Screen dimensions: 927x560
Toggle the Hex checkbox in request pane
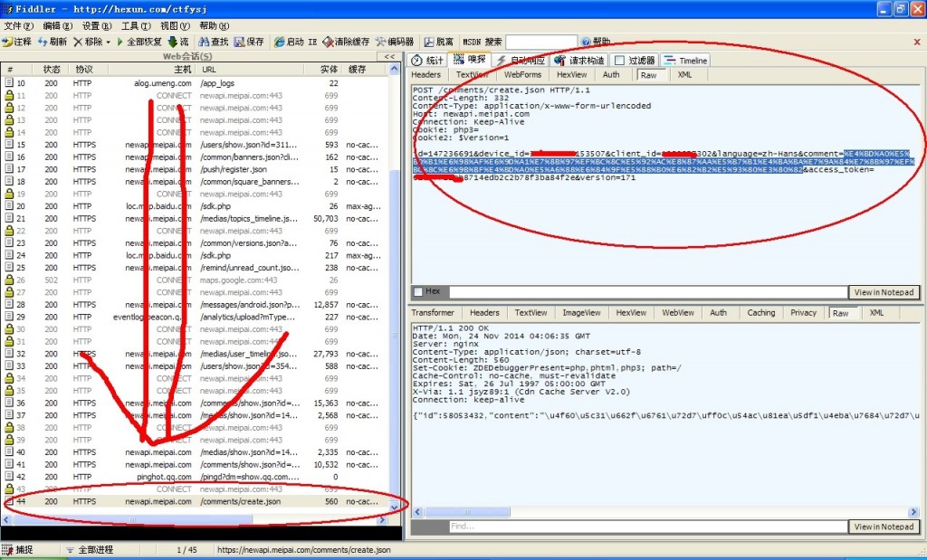[x=418, y=291]
